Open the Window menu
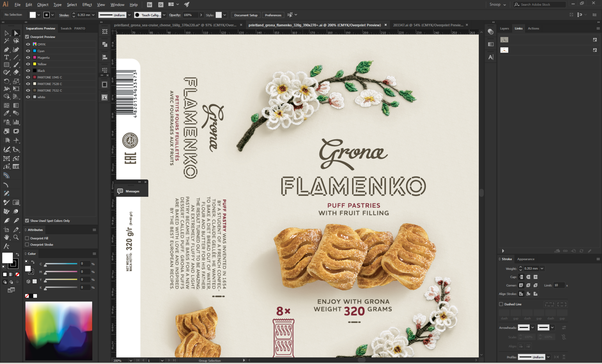602x364 pixels. pyautogui.click(x=117, y=4)
